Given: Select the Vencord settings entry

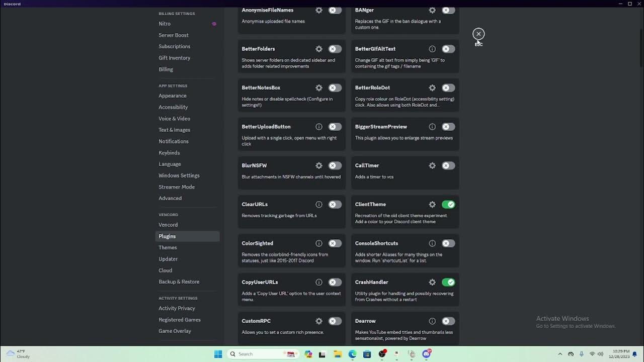Looking at the screenshot, I should pyautogui.click(x=187, y=225).
